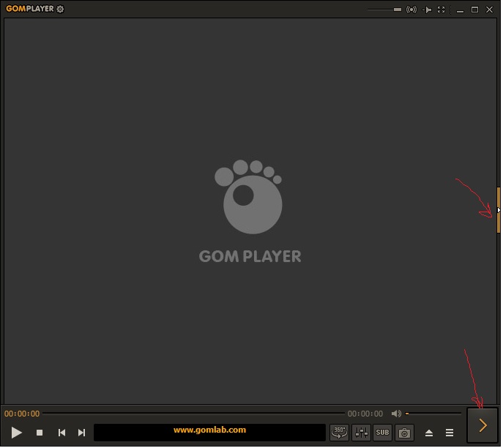This screenshot has width=503, height=448.
Task: Skip to the next track
Action: (x=82, y=434)
